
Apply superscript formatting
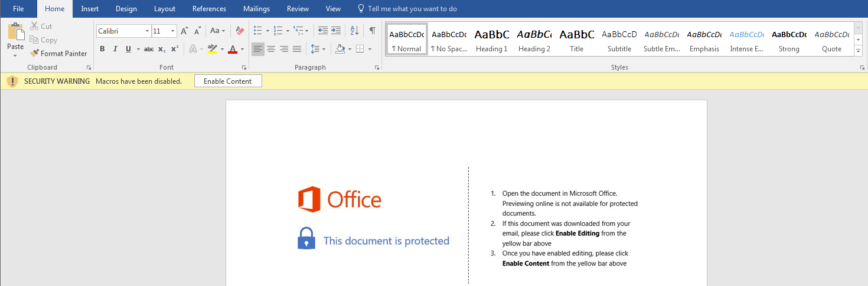(175, 49)
